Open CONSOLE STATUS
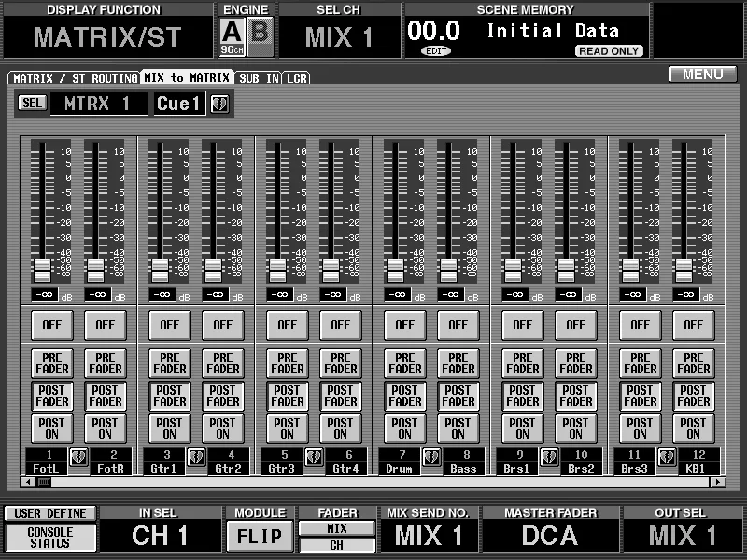The height and width of the screenshot is (560, 747). coord(50,538)
